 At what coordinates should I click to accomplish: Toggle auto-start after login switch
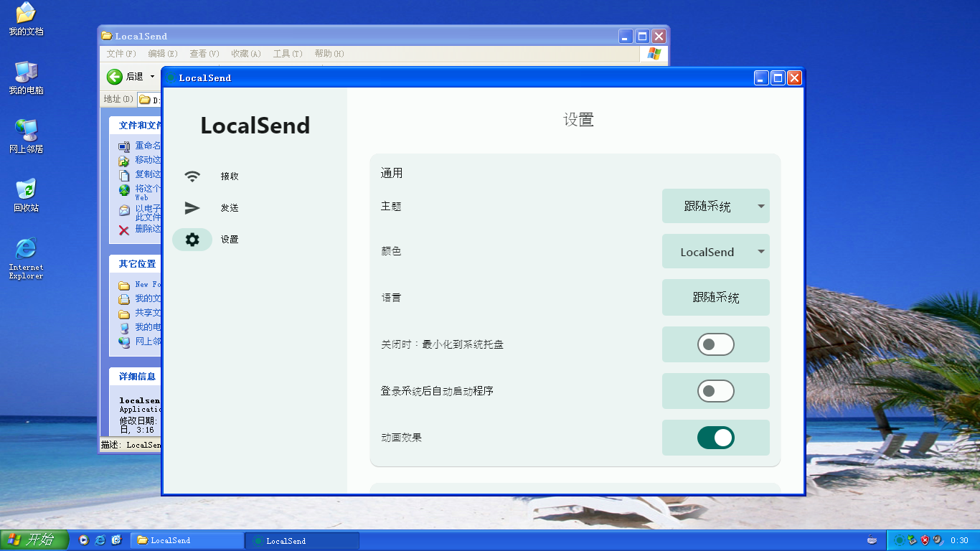pos(715,391)
